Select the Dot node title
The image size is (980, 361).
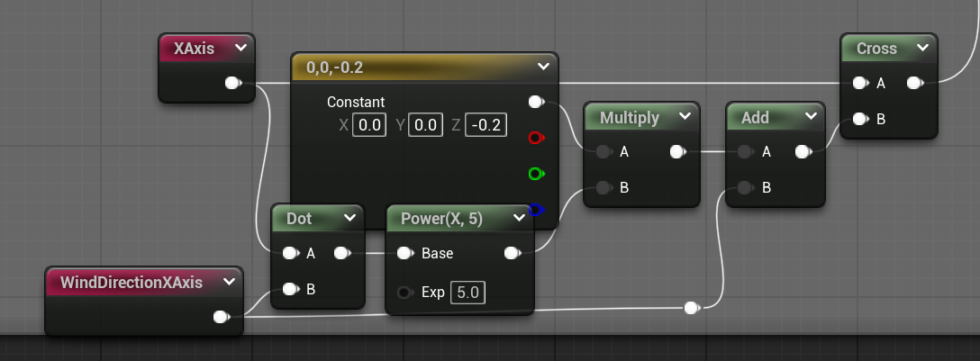point(300,218)
